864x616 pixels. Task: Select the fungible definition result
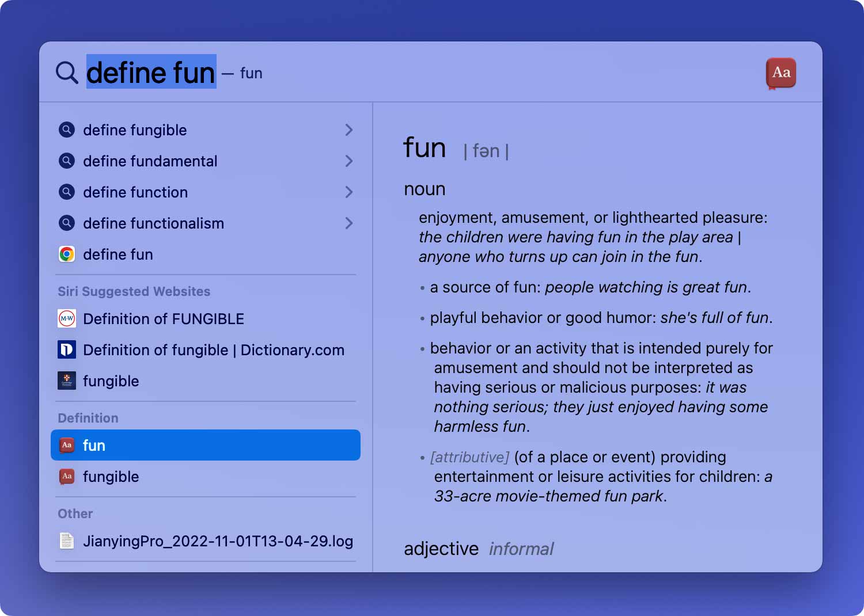pyautogui.click(x=206, y=476)
